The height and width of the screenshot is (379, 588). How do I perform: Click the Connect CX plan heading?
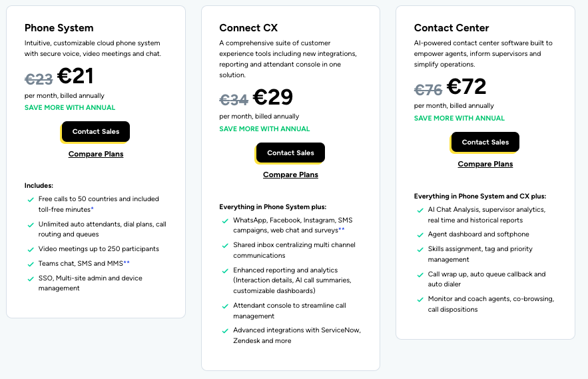pos(248,28)
